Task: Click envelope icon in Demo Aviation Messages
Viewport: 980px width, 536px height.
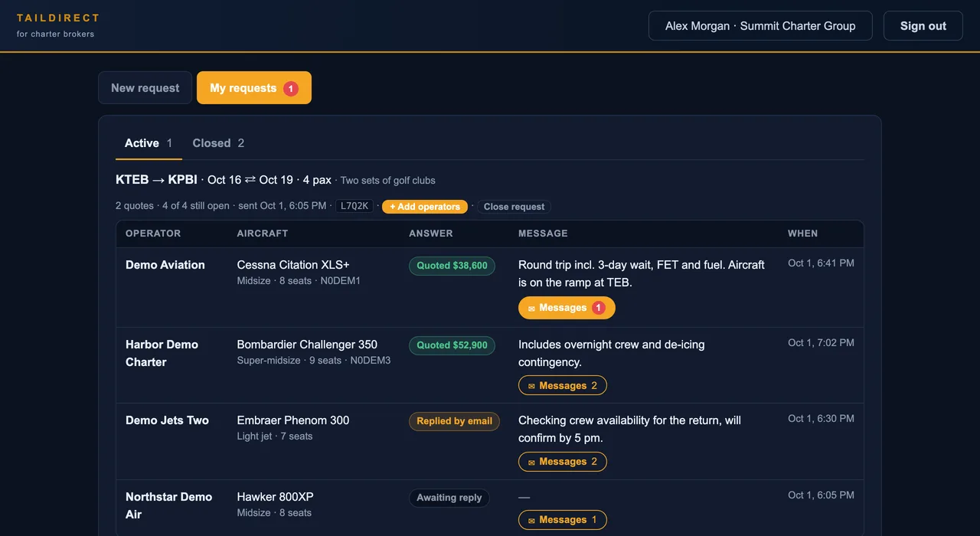Action: (531, 309)
